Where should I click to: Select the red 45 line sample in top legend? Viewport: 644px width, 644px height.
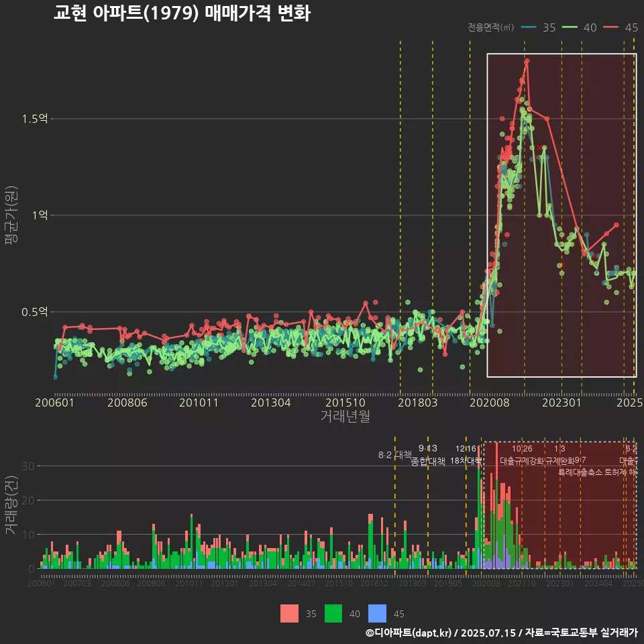pyautogui.click(x=610, y=27)
